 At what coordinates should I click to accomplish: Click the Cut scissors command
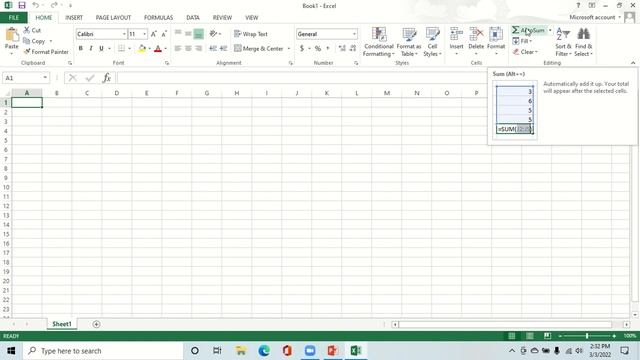click(32, 30)
